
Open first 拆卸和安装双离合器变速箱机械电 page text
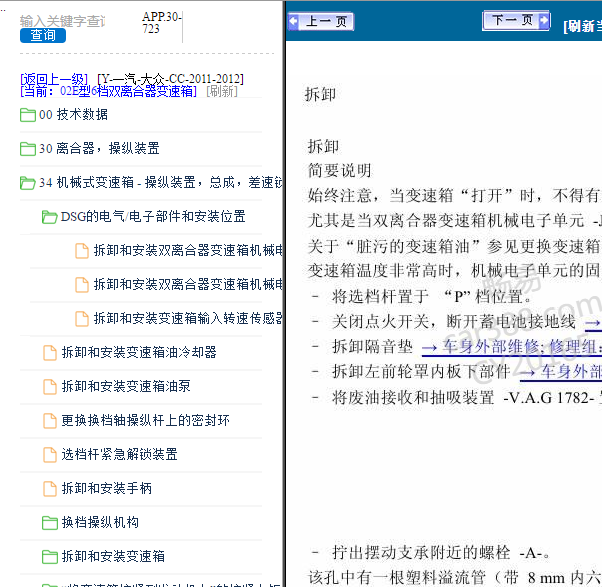click(188, 250)
